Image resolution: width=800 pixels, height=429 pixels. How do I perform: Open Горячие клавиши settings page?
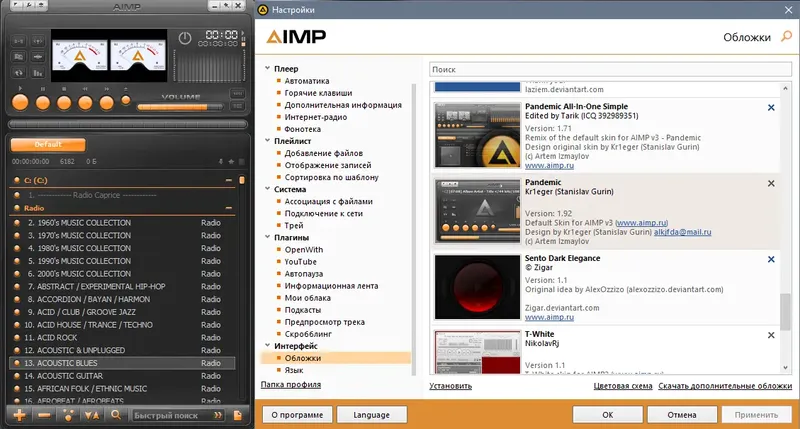pyautogui.click(x=318, y=93)
